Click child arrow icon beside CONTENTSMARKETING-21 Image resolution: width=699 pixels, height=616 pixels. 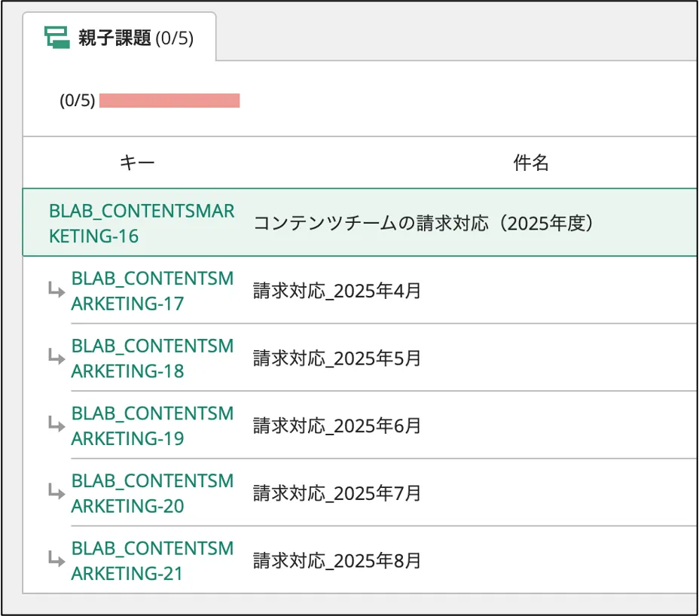point(56,560)
